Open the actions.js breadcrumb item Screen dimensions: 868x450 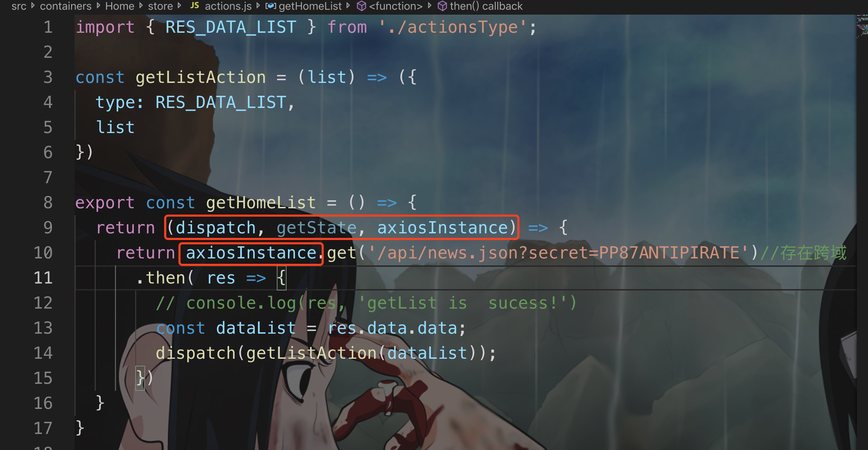click(228, 6)
